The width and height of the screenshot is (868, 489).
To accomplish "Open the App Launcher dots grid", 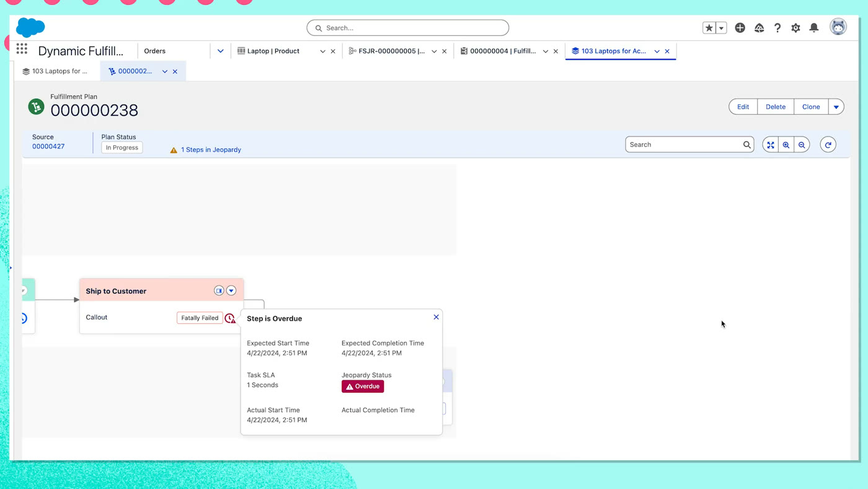I will click(x=22, y=49).
